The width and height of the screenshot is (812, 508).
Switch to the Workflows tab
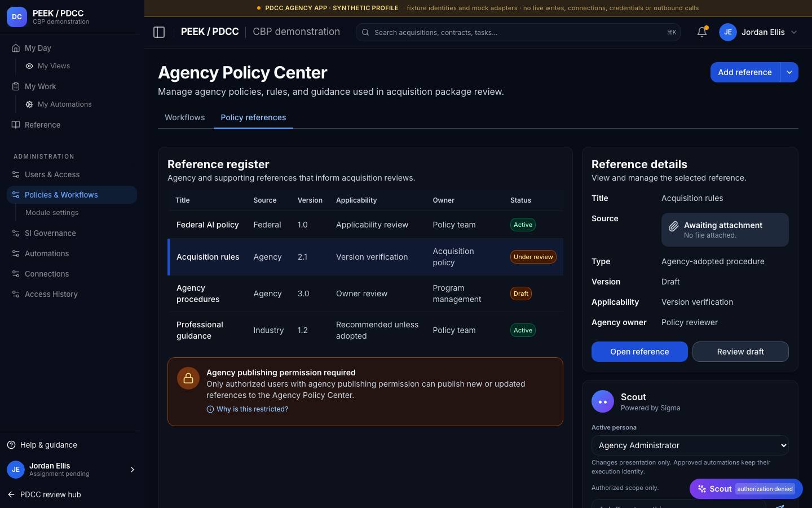point(185,117)
